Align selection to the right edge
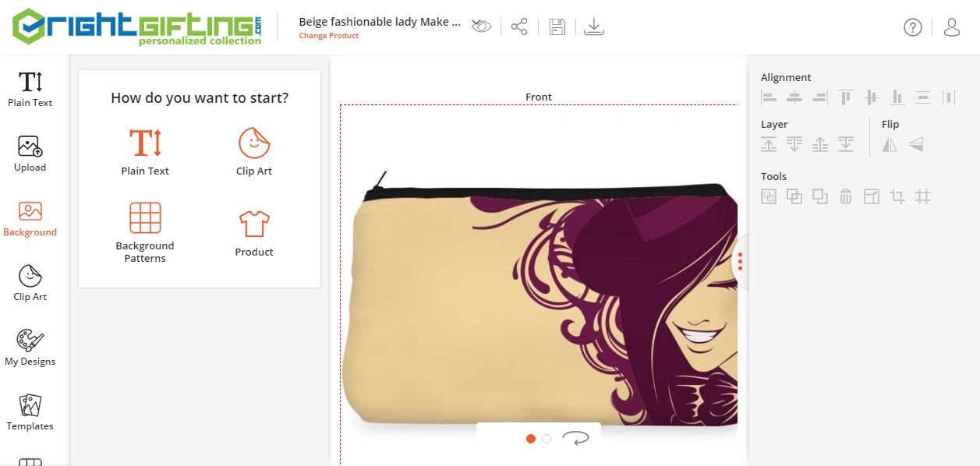 click(x=819, y=97)
